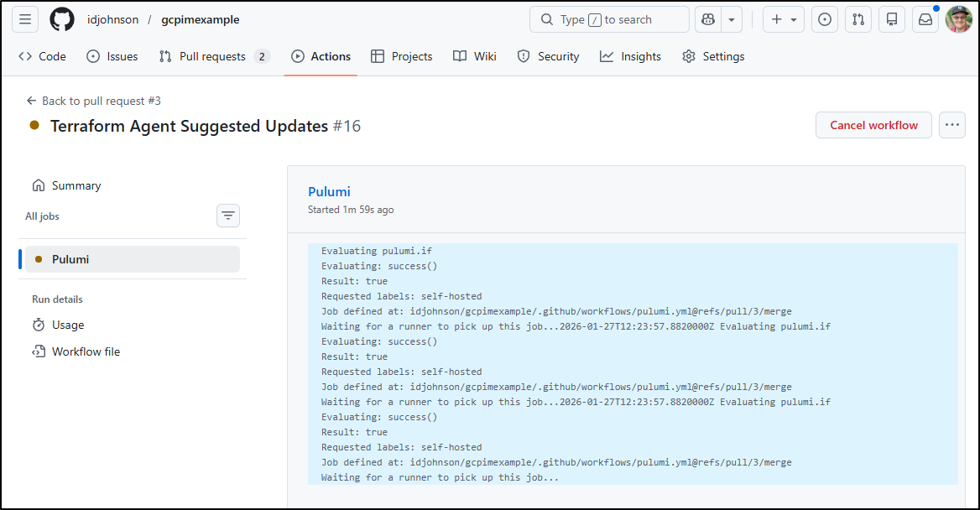Open the Copilot chat icon

708,19
